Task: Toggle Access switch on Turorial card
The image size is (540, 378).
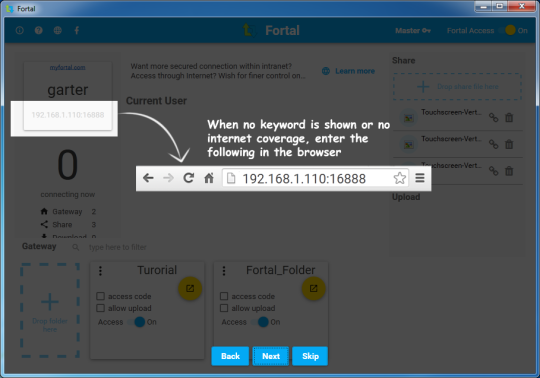Action: 137,322
